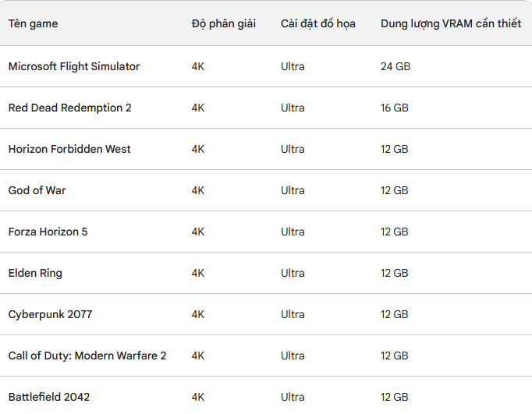Select the God of War cell
Image resolution: width=532 pixels, height=414 pixels.
(37, 190)
